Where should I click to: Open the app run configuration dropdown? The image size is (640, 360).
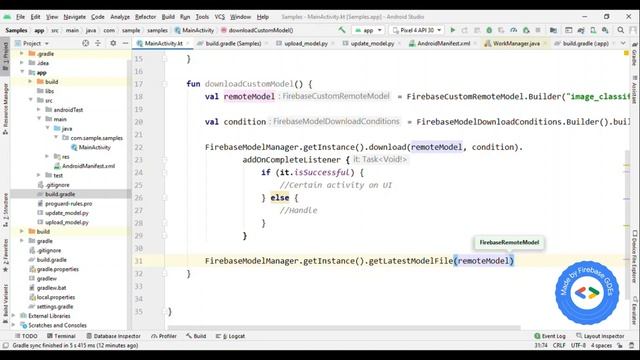pos(368,30)
